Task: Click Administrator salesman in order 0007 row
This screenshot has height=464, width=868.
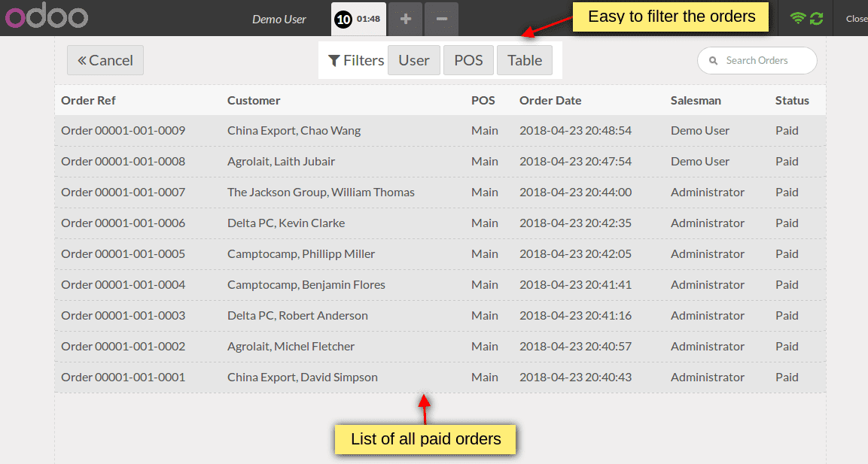Action: click(x=708, y=193)
